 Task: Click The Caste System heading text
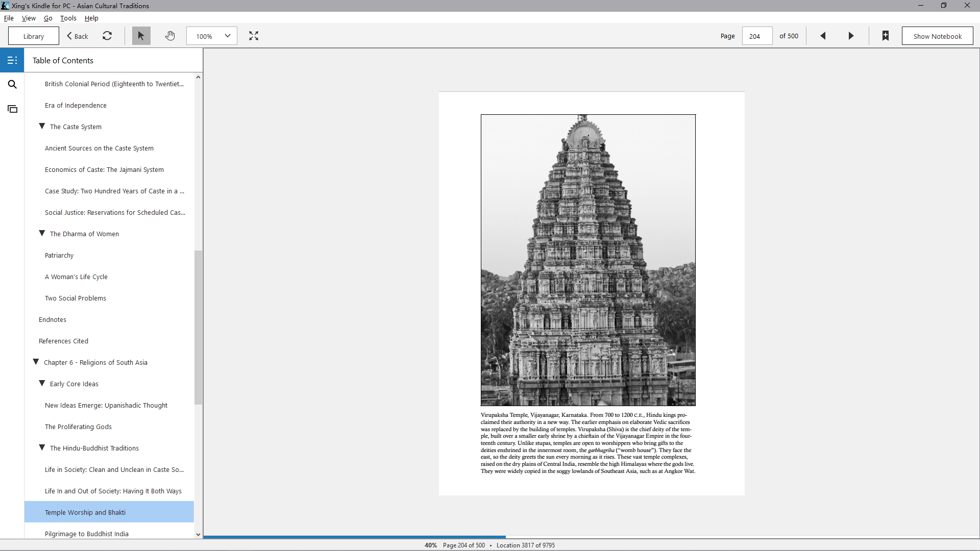pyautogui.click(x=76, y=127)
